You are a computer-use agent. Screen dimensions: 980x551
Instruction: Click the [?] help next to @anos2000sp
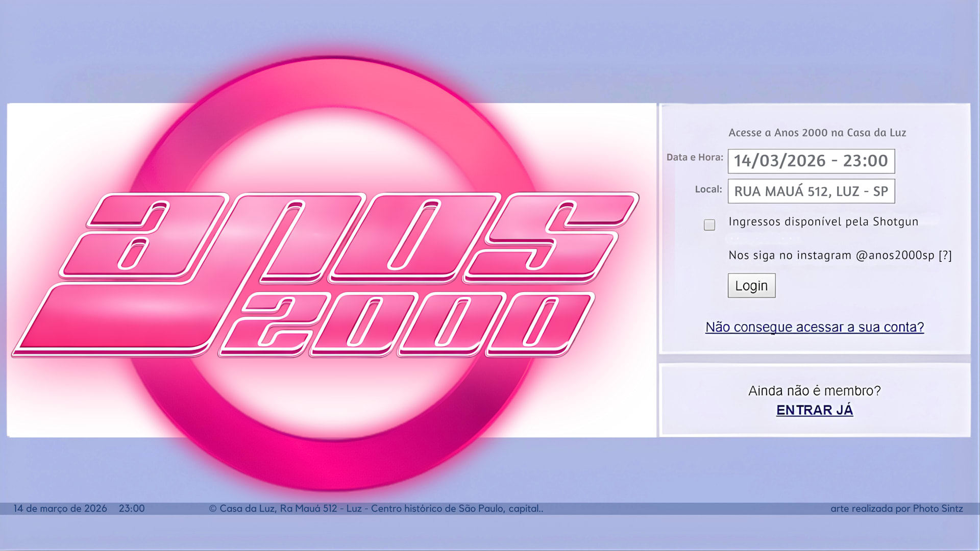coord(945,255)
